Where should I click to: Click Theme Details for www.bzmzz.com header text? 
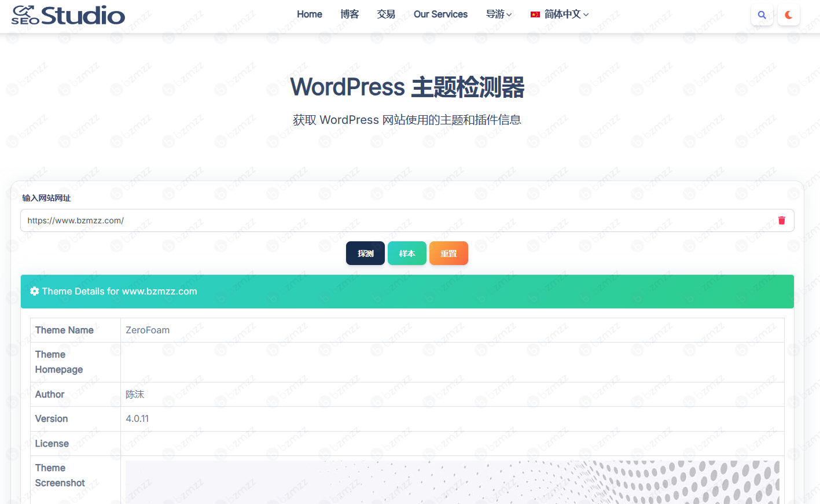pos(120,291)
